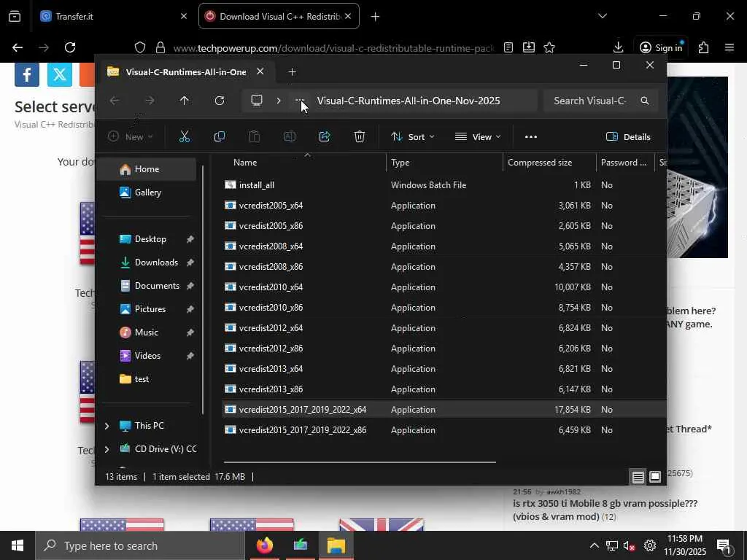Click the site security padlock icon
This screenshot has width=747, height=560.
coord(160,47)
